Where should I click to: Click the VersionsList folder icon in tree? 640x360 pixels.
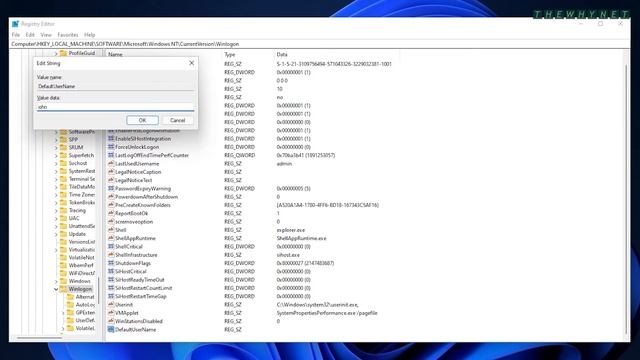[63, 242]
